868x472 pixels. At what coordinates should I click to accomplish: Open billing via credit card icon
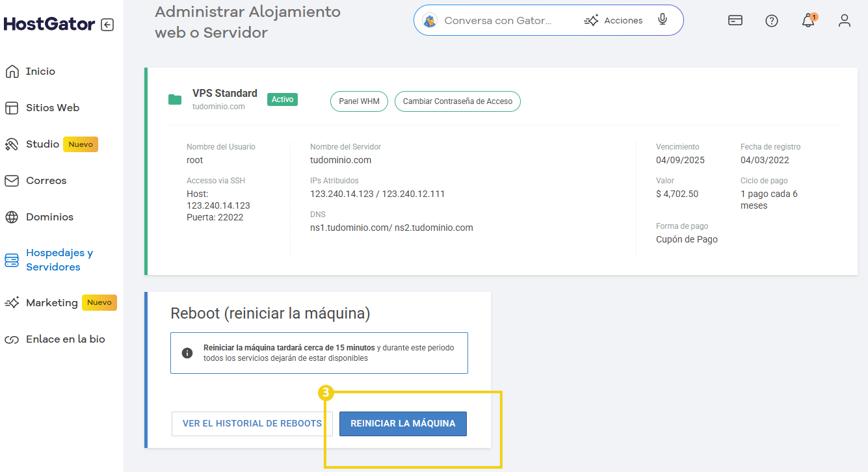click(735, 20)
